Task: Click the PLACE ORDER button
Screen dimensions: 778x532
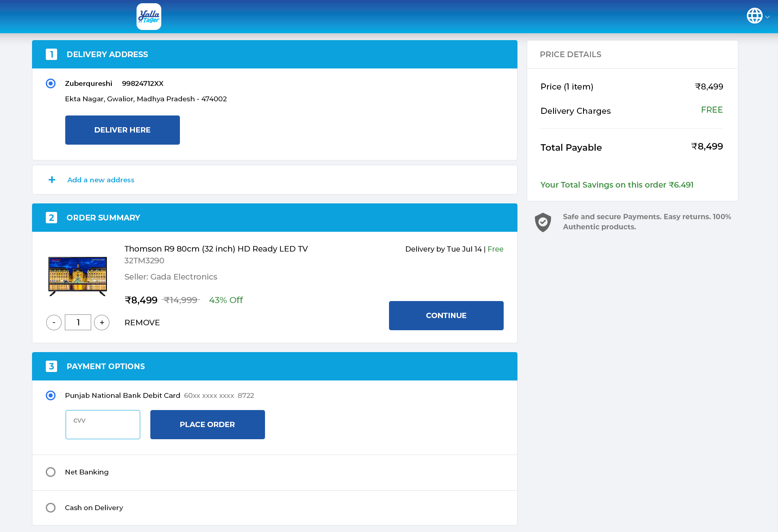Action: coord(207,425)
